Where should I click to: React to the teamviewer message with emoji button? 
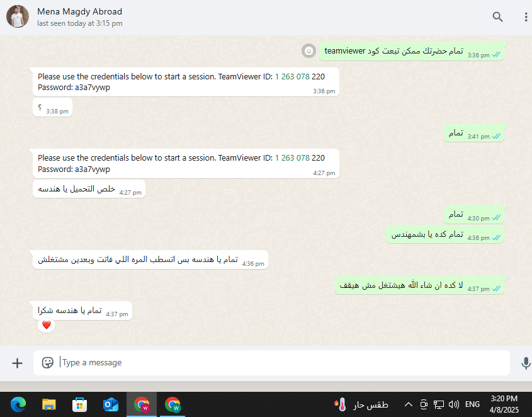(308, 51)
